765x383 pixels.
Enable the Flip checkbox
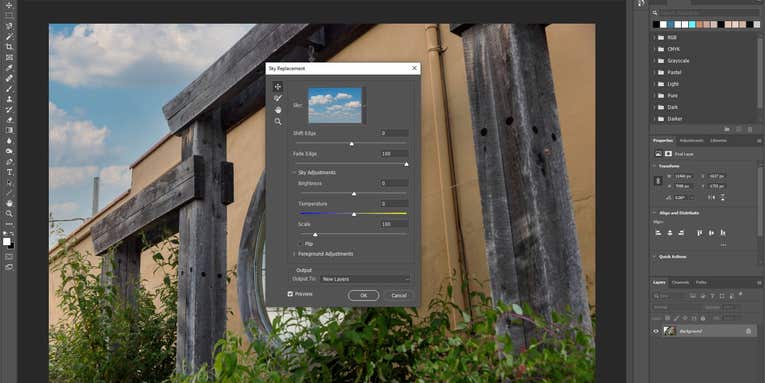click(301, 243)
